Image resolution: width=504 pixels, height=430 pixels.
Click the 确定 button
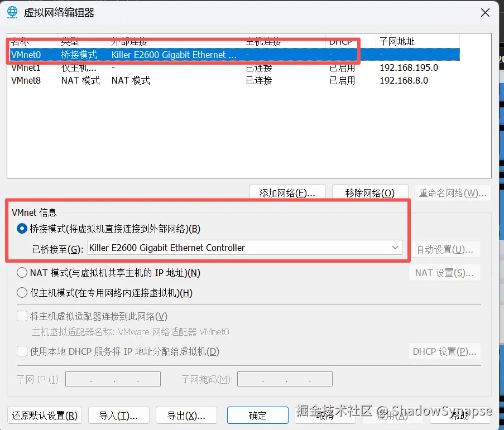257,415
